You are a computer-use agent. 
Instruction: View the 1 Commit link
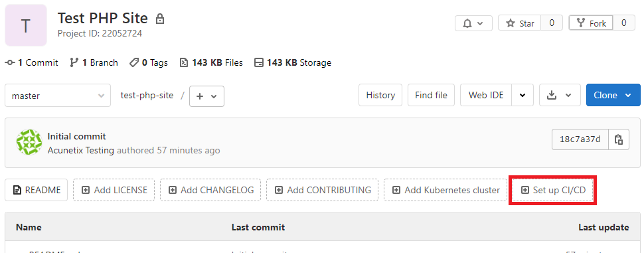32,63
